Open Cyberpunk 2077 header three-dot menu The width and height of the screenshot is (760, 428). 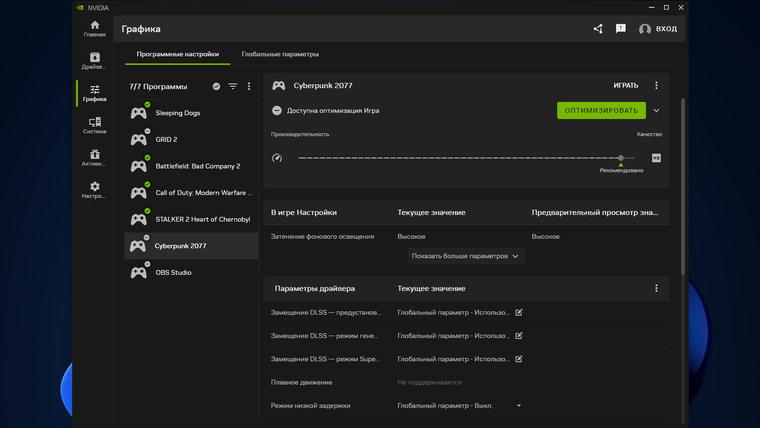tap(656, 85)
